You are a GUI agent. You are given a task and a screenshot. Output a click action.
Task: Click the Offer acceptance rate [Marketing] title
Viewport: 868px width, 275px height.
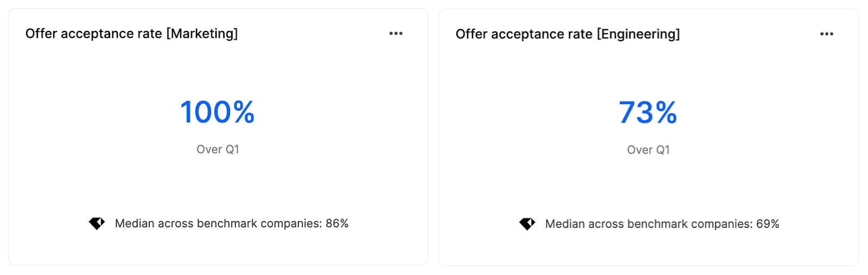(131, 34)
